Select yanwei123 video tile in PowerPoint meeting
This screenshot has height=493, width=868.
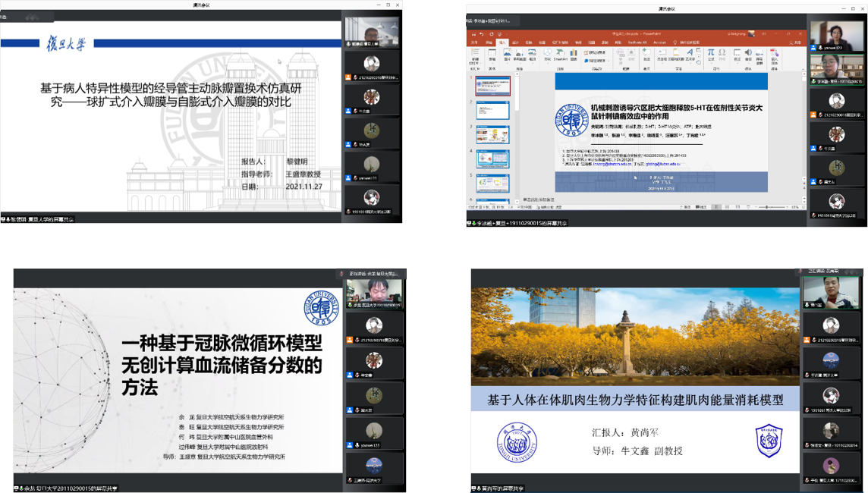click(x=836, y=36)
